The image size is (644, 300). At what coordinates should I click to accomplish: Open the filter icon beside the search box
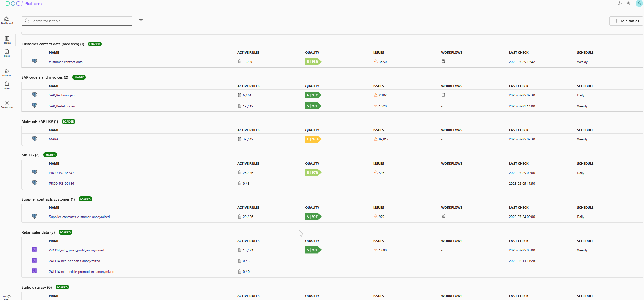click(141, 21)
